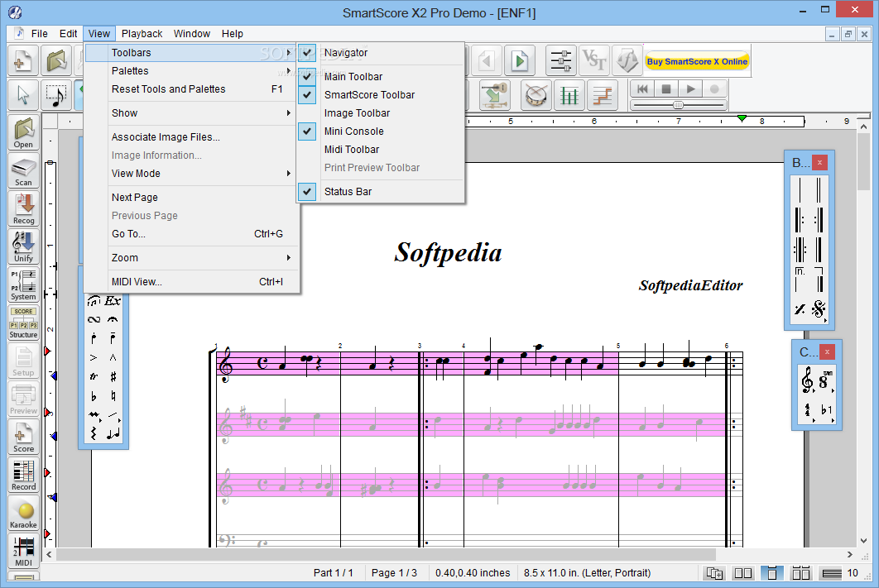Choose Next Page in View menu

(x=190, y=198)
